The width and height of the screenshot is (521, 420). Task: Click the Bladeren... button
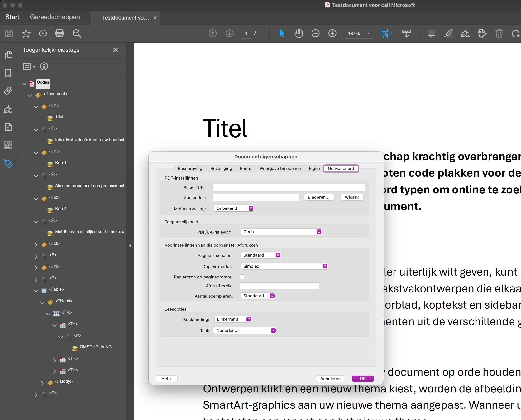318,197
